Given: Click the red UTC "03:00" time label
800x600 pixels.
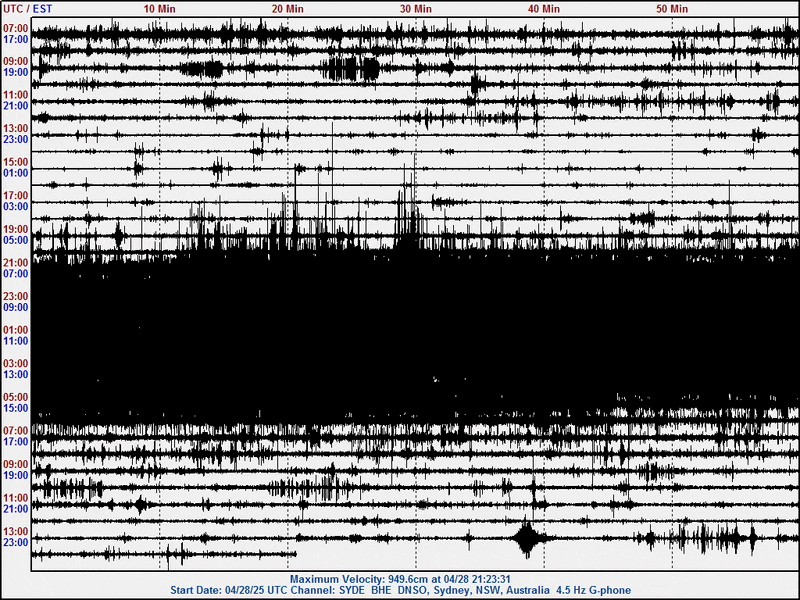Looking at the screenshot, I should 16,364.
